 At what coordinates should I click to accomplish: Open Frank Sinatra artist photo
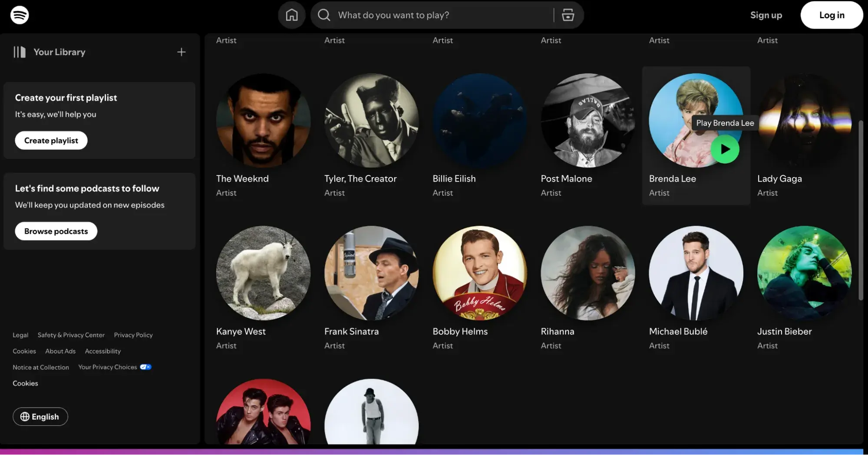(372, 273)
